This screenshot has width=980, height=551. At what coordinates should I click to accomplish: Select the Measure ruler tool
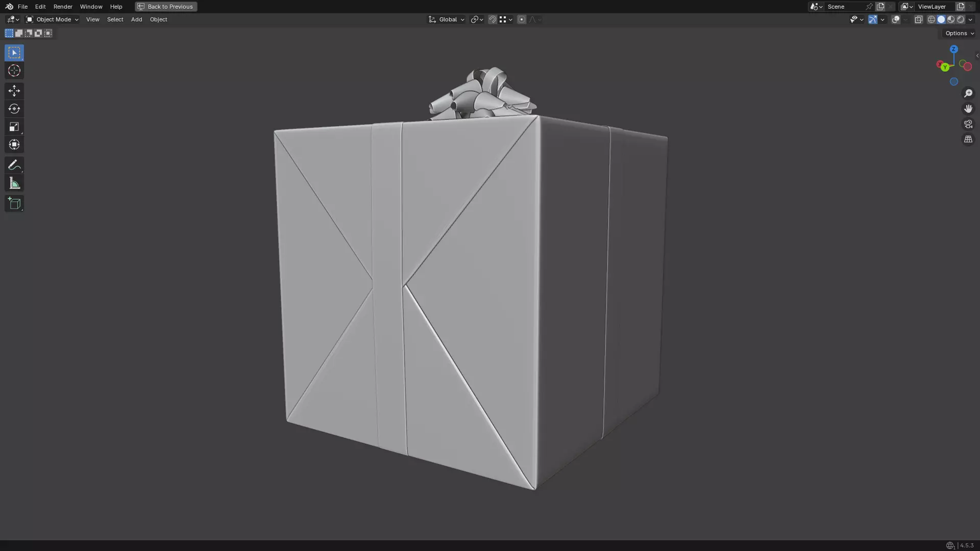(x=14, y=183)
